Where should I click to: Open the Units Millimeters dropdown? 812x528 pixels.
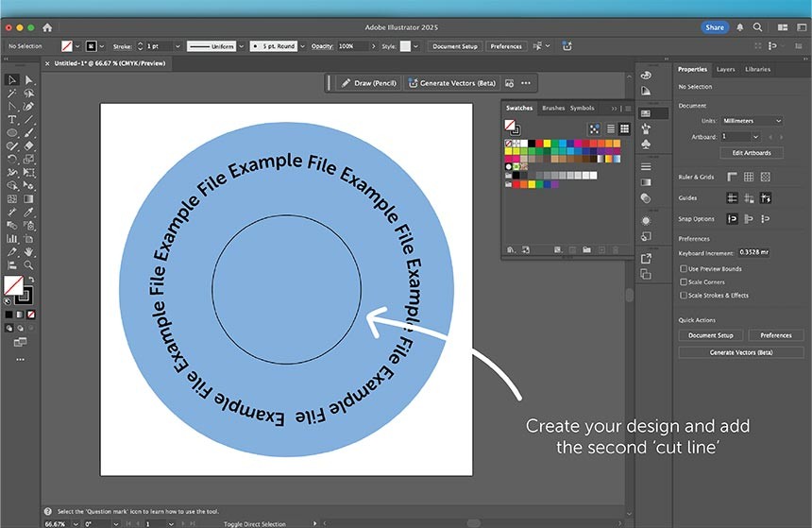point(752,121)
